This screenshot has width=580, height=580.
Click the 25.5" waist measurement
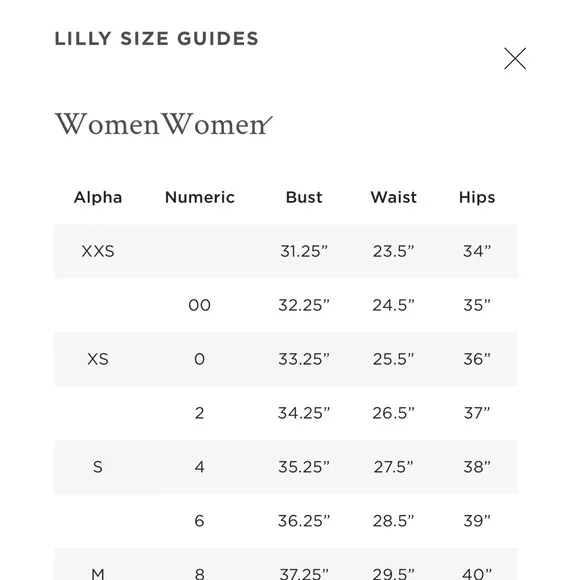click(394, 359)
